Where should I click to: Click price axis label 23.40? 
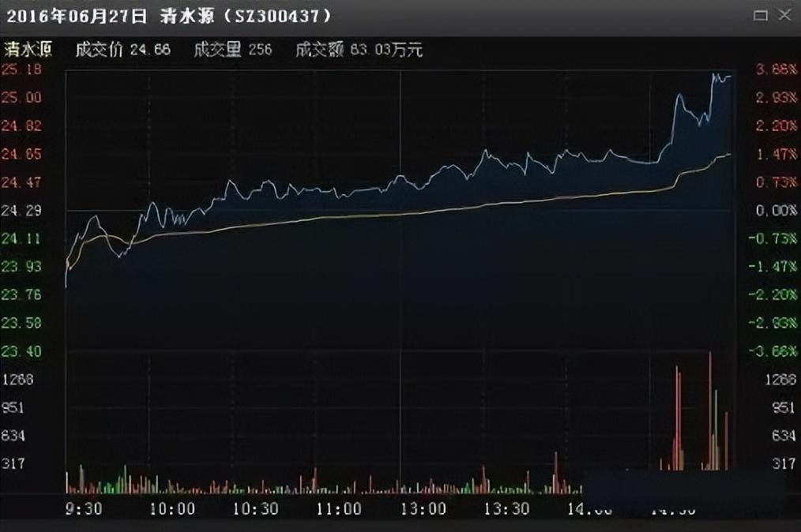[21, 351]
